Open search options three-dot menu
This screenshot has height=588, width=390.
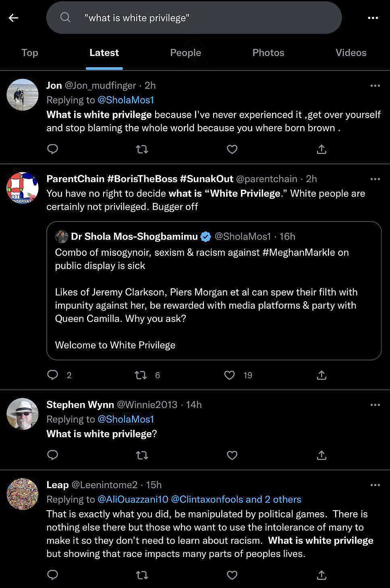coord(373,18)
